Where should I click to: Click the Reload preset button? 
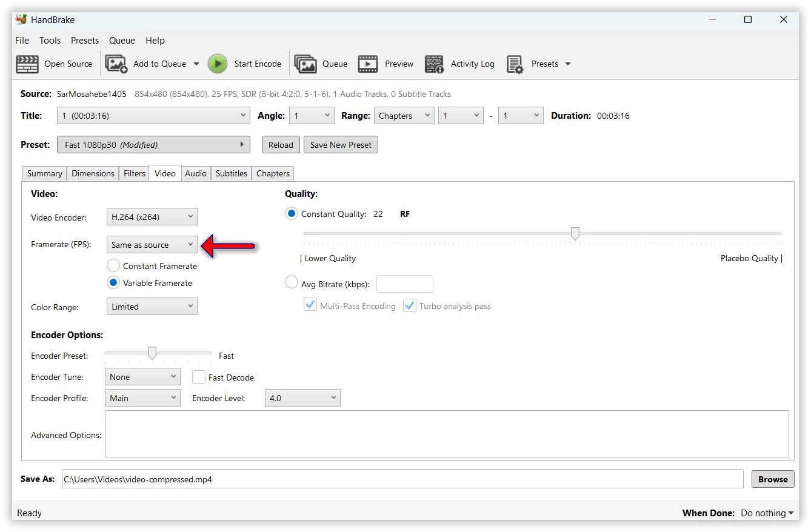[x=281, y=145]
